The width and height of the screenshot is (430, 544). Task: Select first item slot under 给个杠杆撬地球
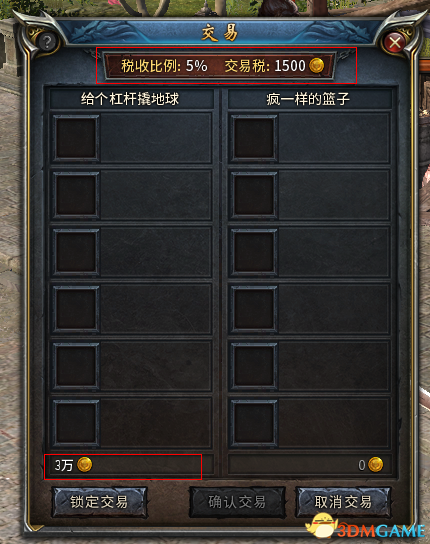coord(76,138)
